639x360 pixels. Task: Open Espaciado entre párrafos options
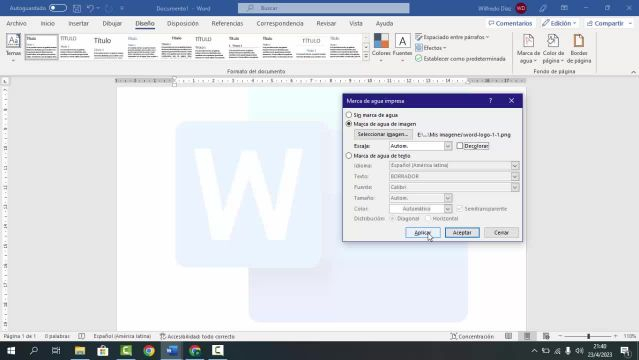452,37
